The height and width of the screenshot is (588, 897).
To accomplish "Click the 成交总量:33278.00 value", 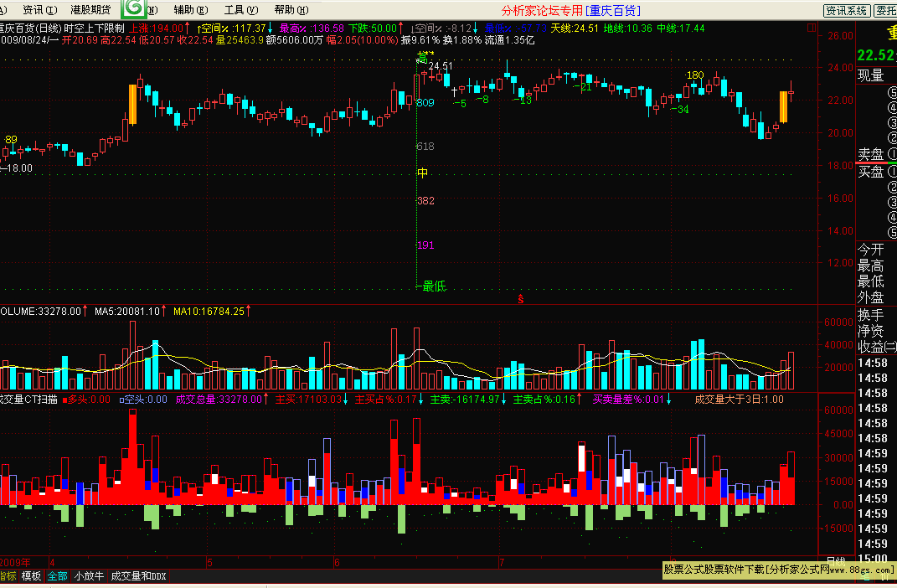I will point(219,400).
